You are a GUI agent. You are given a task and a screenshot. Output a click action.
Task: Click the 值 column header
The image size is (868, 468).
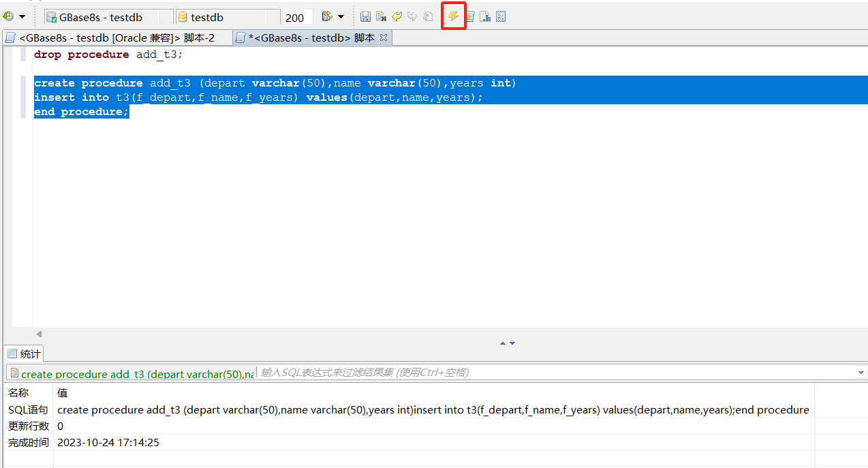coord(433,392)
